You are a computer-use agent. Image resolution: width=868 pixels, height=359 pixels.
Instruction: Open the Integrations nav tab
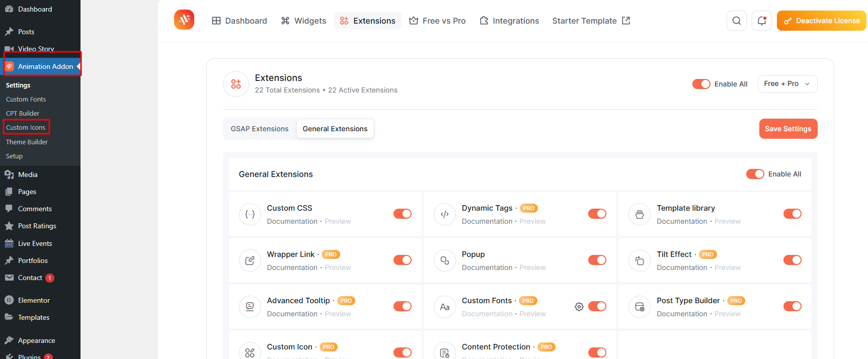(x=509, y=21)
